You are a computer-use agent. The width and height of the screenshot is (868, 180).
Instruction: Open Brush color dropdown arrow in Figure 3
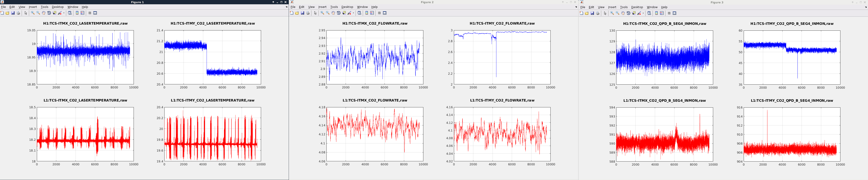pyautogui.click(x=643, y=14)
